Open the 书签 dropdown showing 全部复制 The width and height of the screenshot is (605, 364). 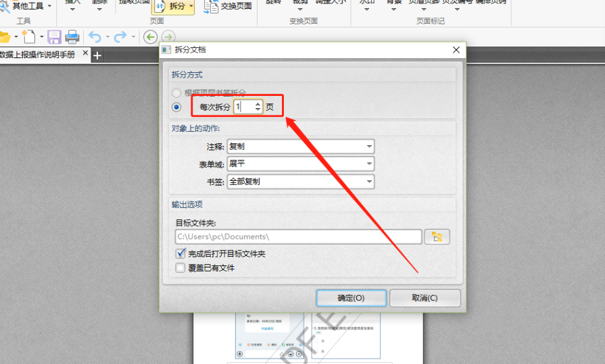click(301, 182)
